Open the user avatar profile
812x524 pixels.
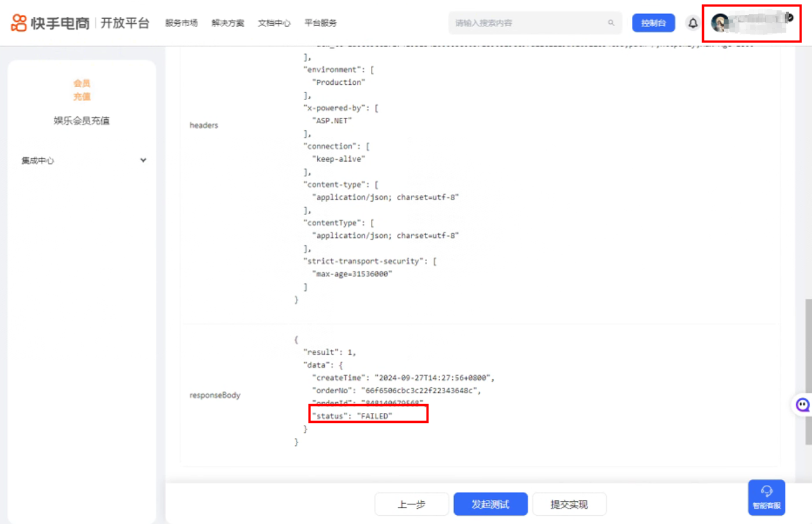tap(720, 23)
